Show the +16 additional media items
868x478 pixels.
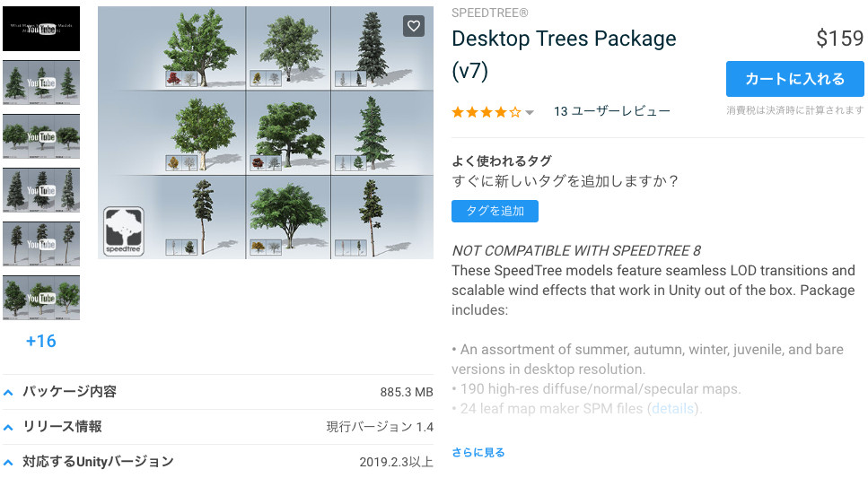tap(41, 341)
